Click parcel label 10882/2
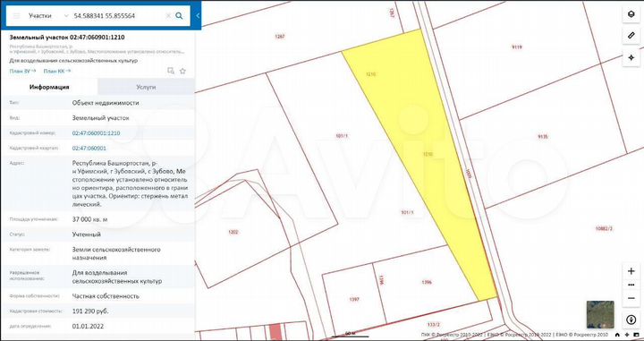Screen dimensions: 644x341 pos(604,228)
